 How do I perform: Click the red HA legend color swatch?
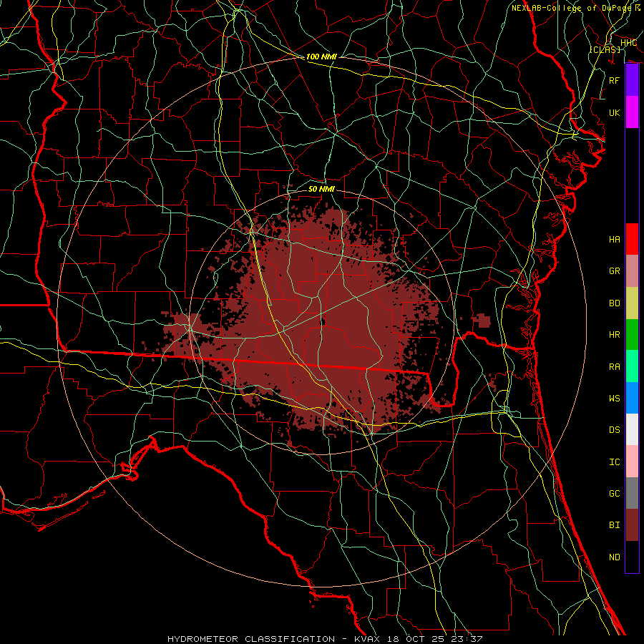[632, 239]
